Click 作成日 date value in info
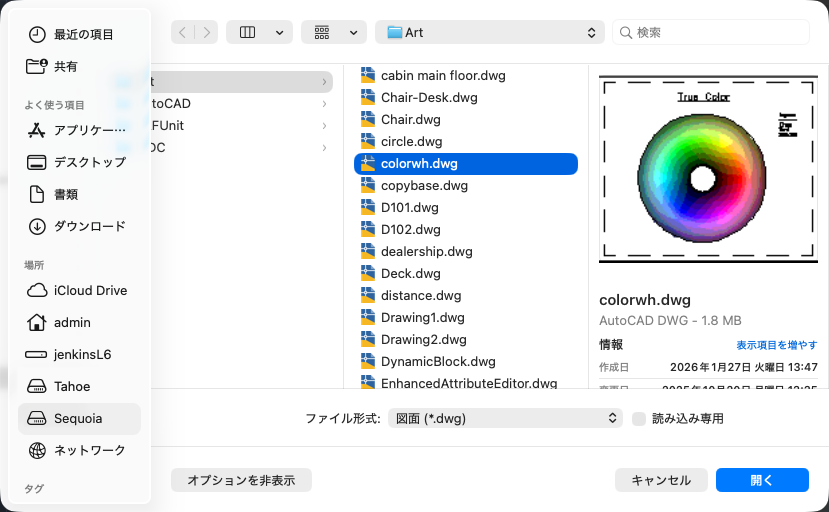829x512 pixels. [743, 367]
